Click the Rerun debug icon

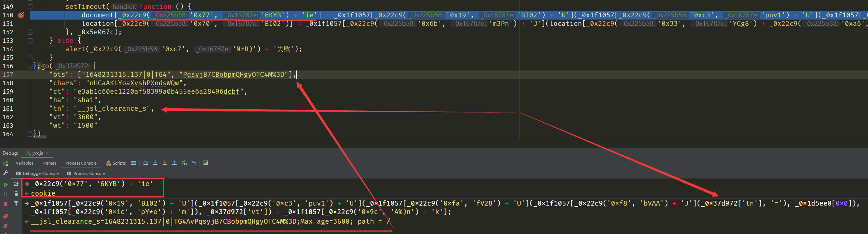click(x=6, y=163)
